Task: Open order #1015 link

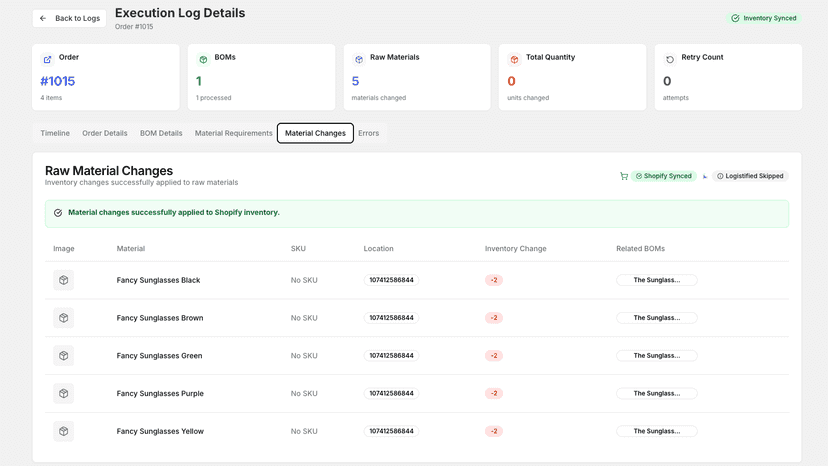Action: 58,81
